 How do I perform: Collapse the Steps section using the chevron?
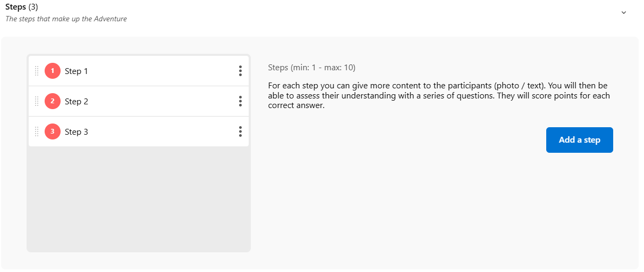click(624, 13)
